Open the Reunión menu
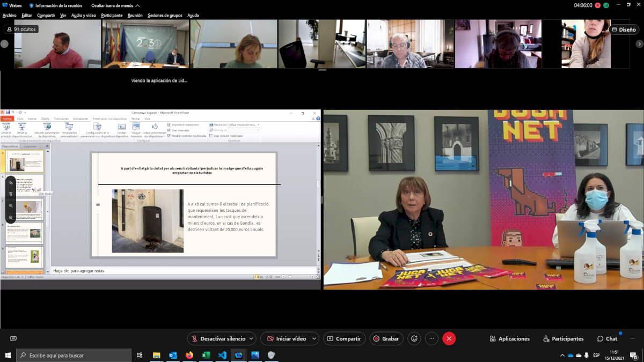This screenshot has height=362, width=644. click(x=135, y=16)
